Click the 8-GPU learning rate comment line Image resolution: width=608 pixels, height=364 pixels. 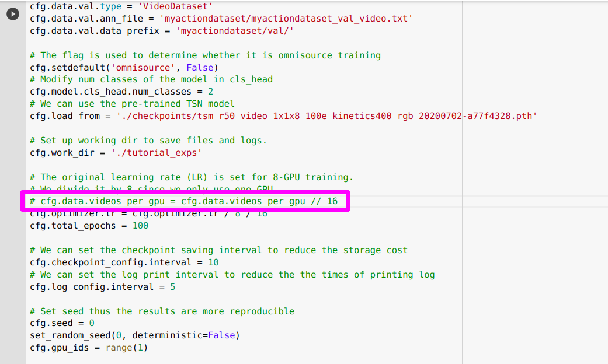click(190, 177)
